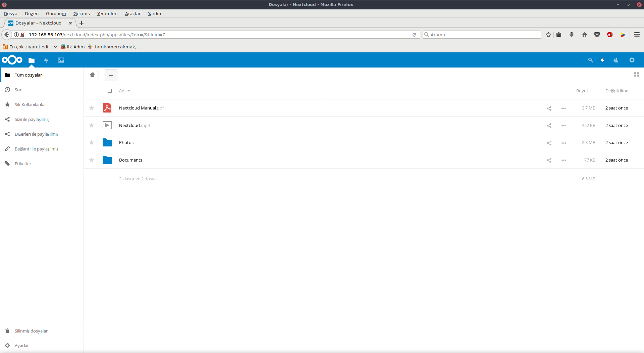The height and width of the screenshot is (353, 644).
Task: Open the settings gear in header
Action: tap(632, 60)
